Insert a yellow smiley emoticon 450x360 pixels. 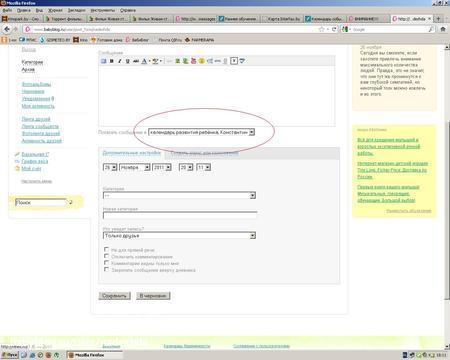point(202,61)
